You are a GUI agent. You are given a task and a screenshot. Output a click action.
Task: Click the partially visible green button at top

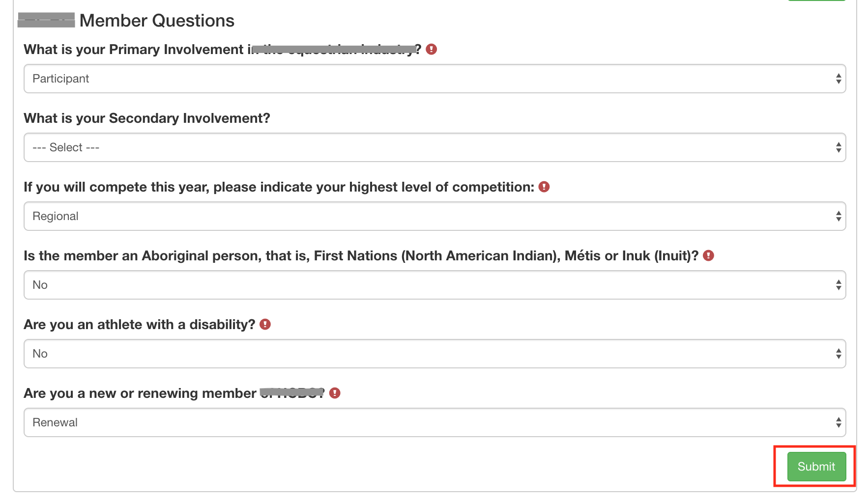coord(816,0)
